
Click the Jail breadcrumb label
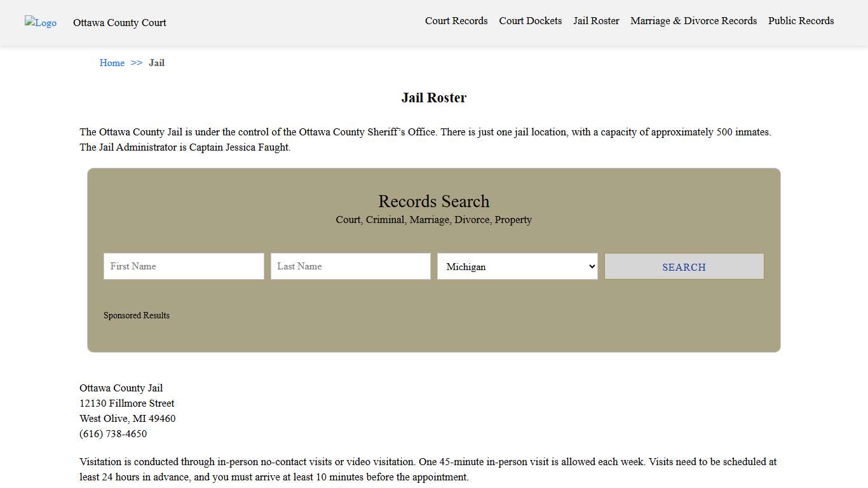[156, 63]
